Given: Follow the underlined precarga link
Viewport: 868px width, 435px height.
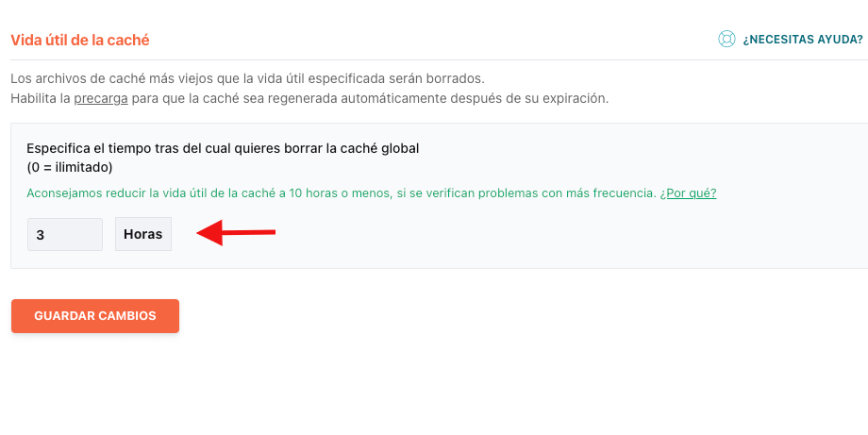Looking at the screenshot, I should [x=101, y=99].
